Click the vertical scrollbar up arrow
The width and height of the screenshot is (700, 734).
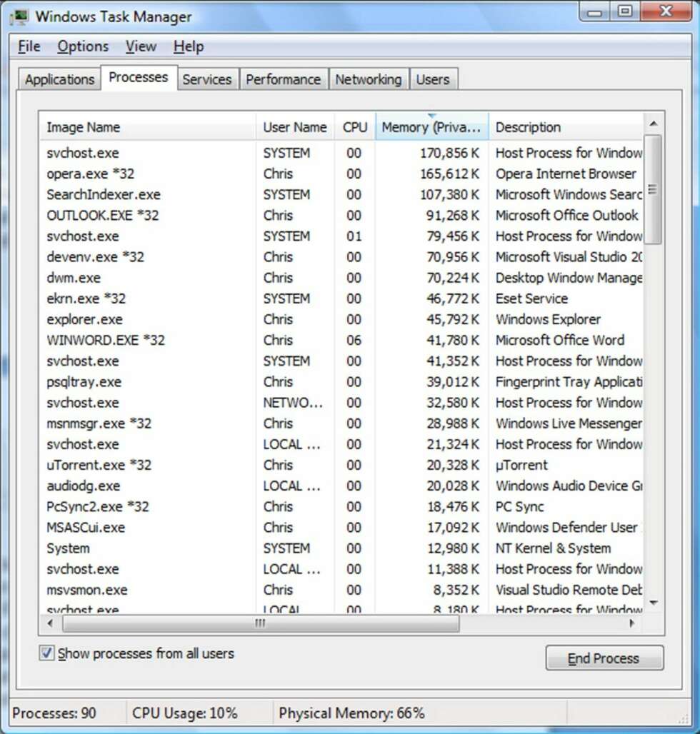654,124
